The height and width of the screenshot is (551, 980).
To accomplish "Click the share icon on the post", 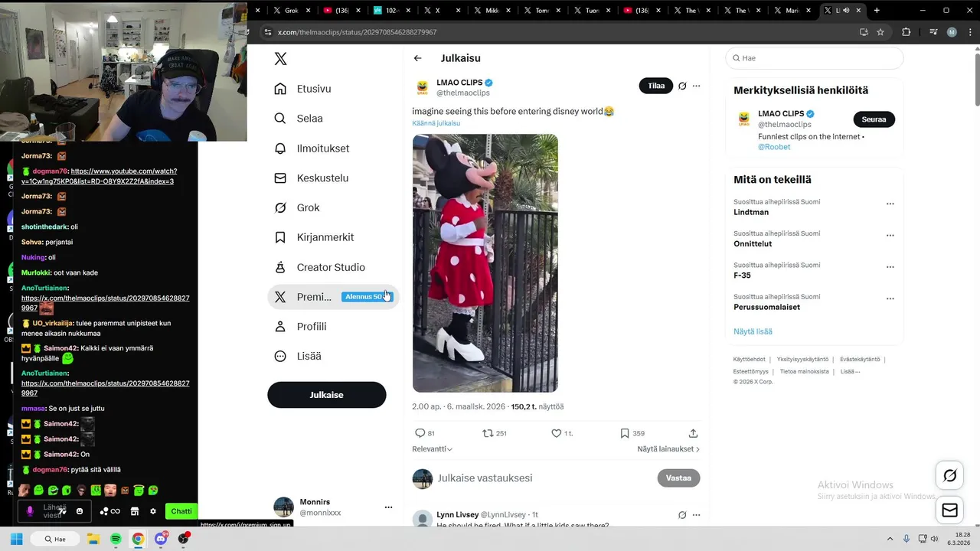I will (693, 433).
